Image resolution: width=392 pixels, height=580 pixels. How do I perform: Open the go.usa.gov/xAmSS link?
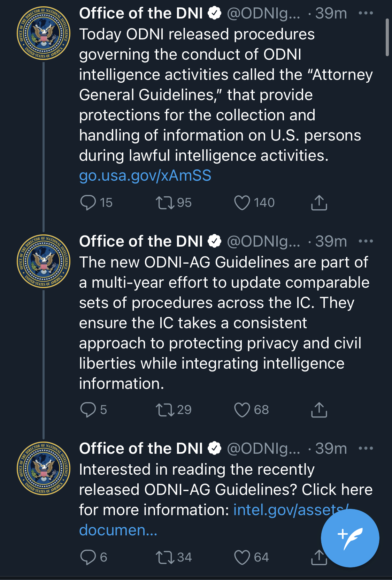145,175
